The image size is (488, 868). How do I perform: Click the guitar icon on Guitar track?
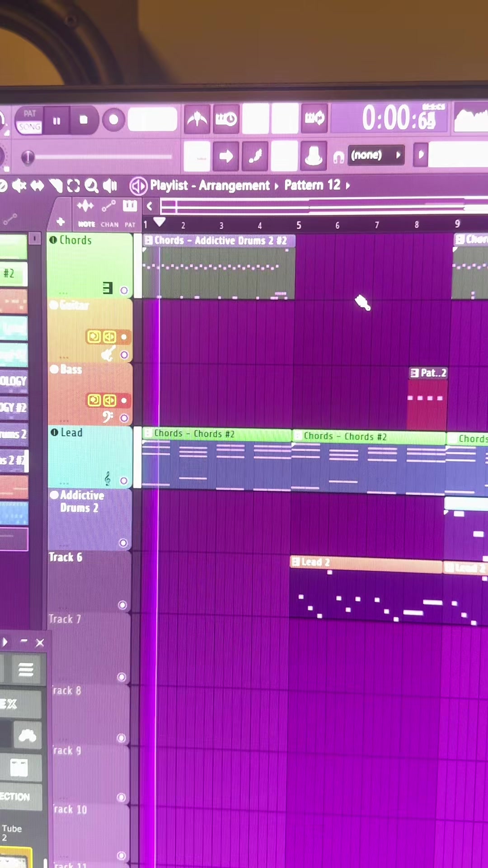(108, 354)
